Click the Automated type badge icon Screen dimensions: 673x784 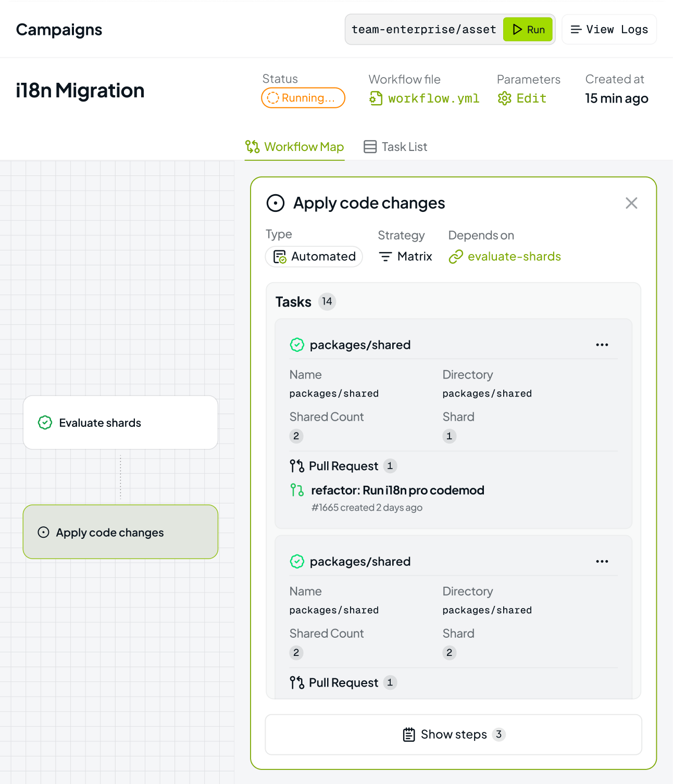279,257
